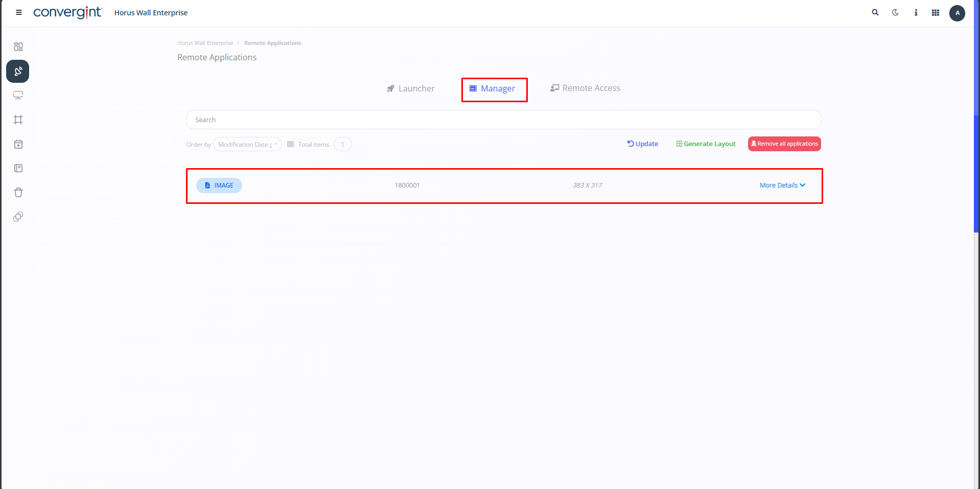980x489 pixels.
Task: Open search via magnifier icon in header
Action: coord(875,13)
